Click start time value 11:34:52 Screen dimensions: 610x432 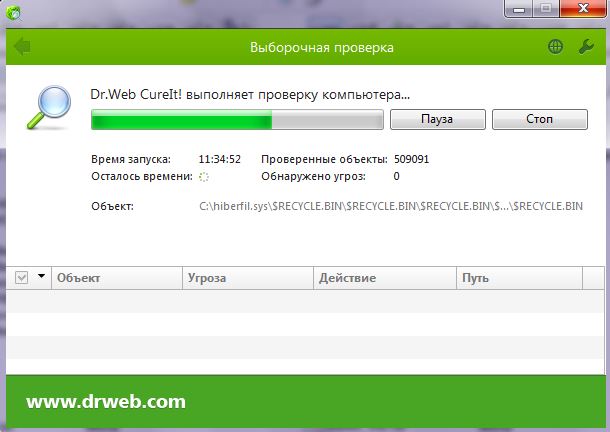click(x=219, y=159)
